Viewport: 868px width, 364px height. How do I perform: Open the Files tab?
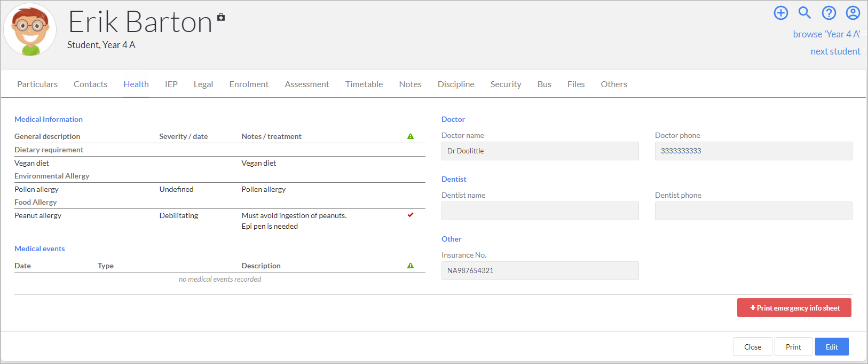click(576, 84)
